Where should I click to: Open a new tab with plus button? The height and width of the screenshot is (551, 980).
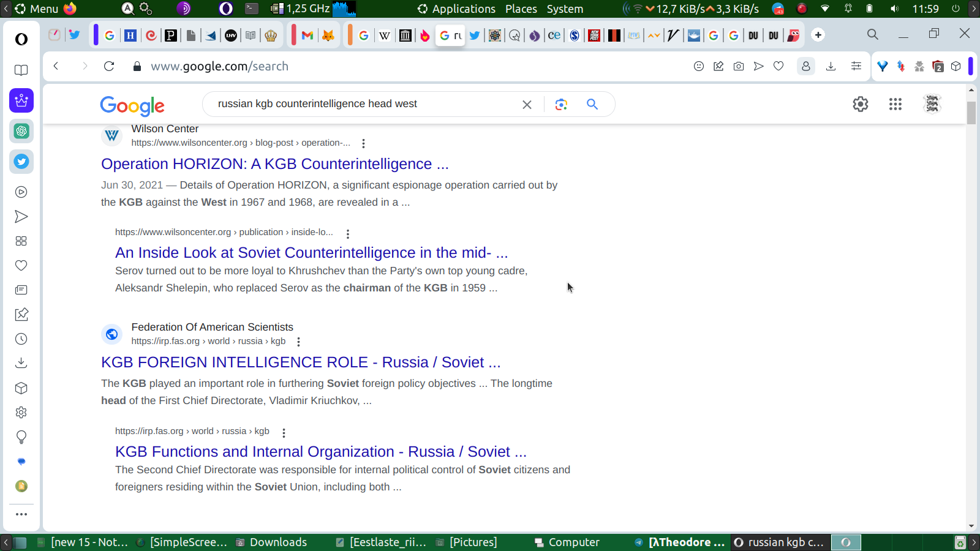click(x=818, y=35)
